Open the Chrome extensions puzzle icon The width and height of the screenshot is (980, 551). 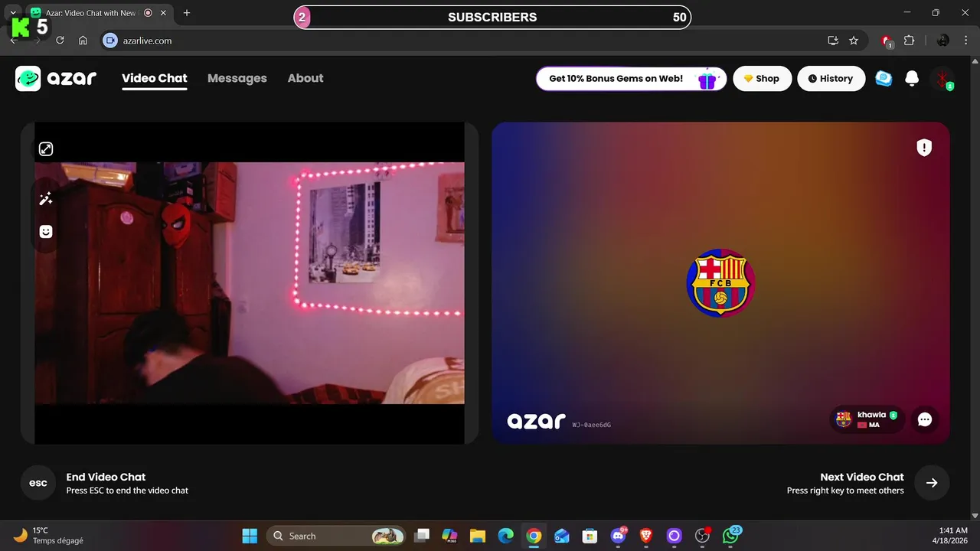910,41
